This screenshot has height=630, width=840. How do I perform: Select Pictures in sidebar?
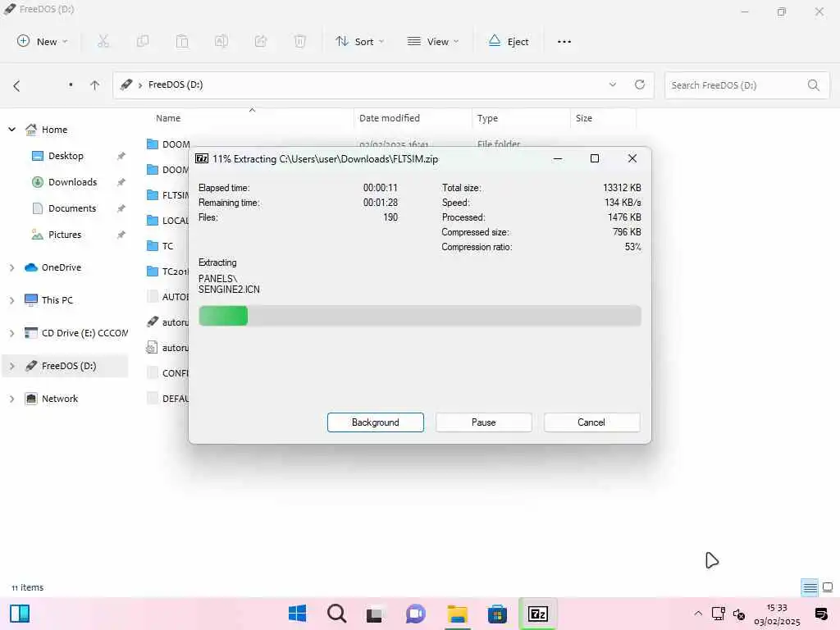coord(65,235)
